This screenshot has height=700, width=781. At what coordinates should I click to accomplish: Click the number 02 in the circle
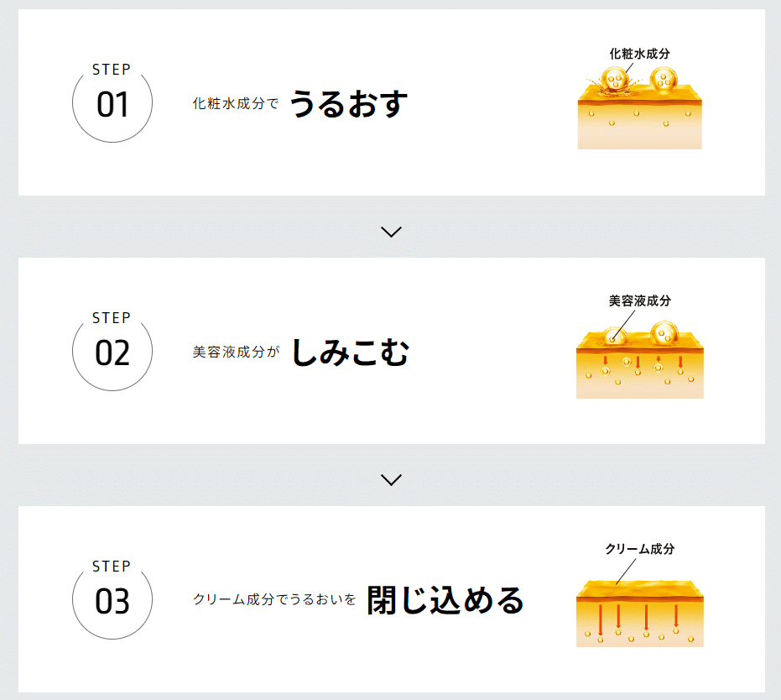pyautogui.click(x=112, y=353)
